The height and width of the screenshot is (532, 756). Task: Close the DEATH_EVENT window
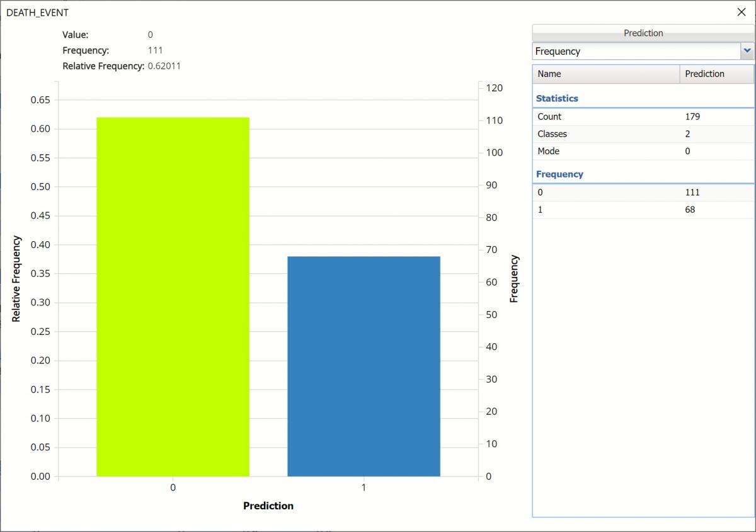pyautogui.click(x=741, y=12)
